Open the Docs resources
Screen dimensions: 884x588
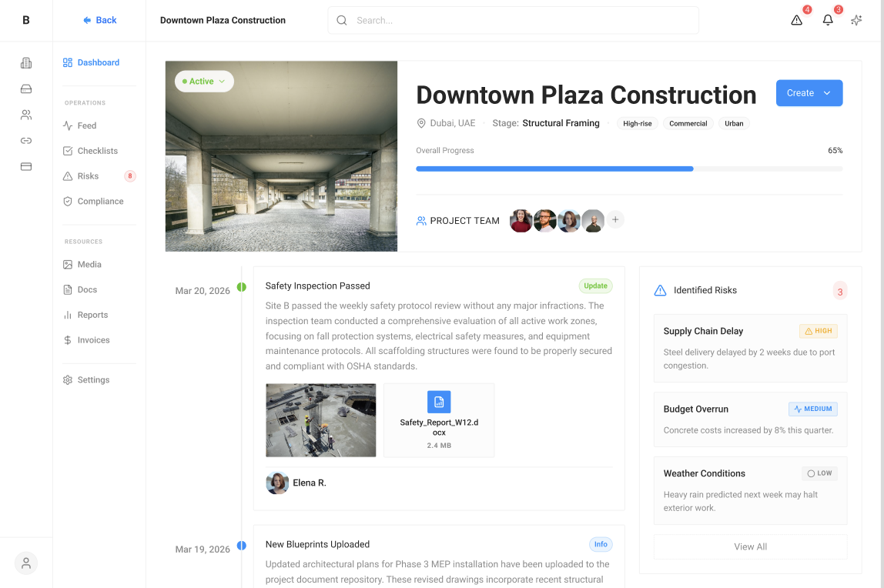pos(80,289)
